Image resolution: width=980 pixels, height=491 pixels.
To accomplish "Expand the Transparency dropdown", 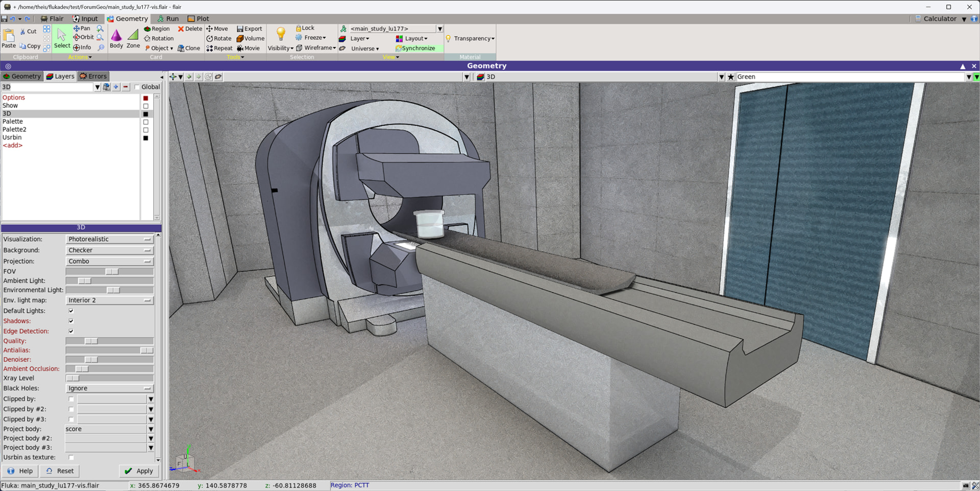I will pos(473,38).
